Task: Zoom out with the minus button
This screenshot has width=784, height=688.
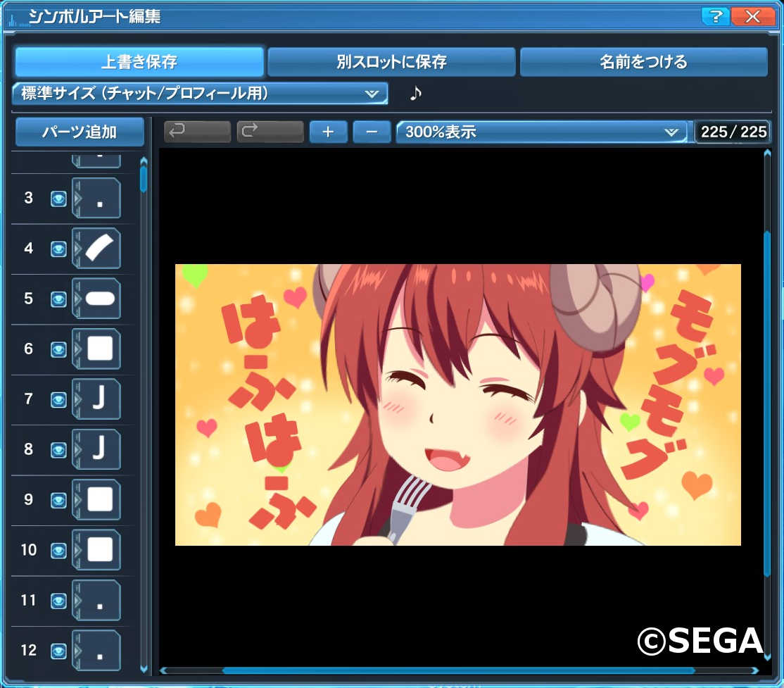Action: 372,132
